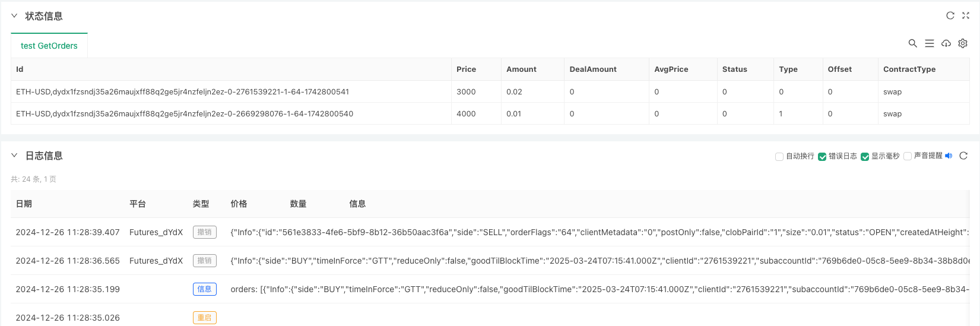Enable the 自动换行 auto-wrap checkbox
This screenshot has height=326, width=980.
point(779,157)
